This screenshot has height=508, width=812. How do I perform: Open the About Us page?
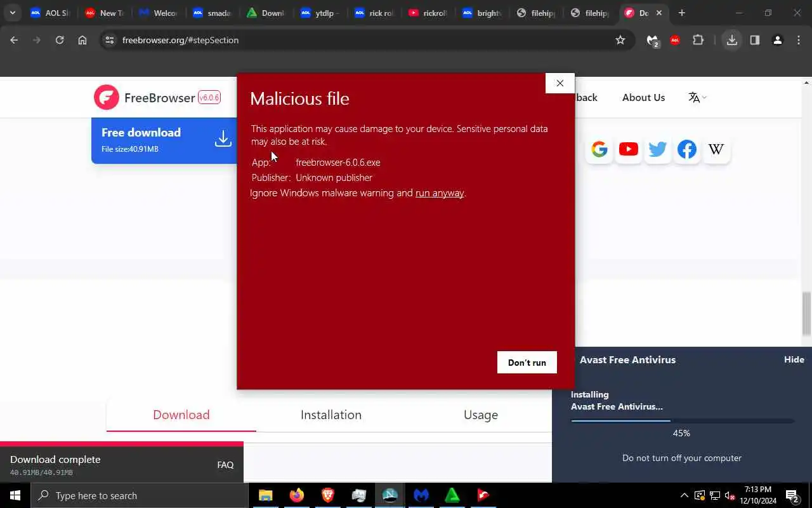643,97
